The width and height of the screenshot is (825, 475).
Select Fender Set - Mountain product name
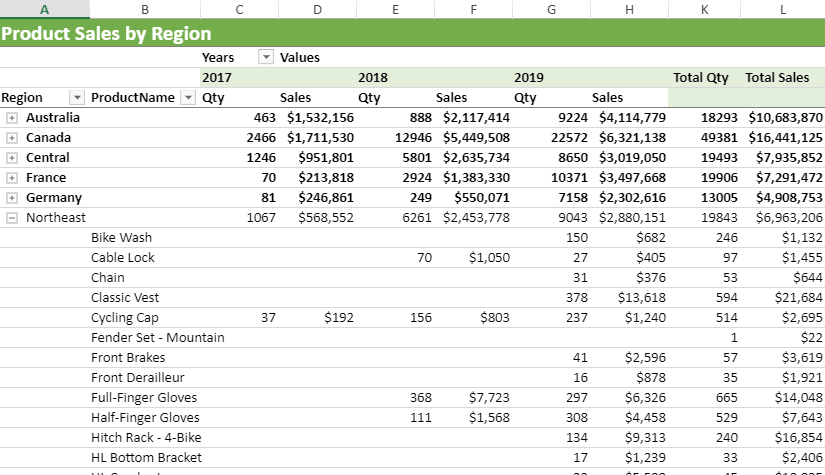pyautogui.click(x=157, y=337)
